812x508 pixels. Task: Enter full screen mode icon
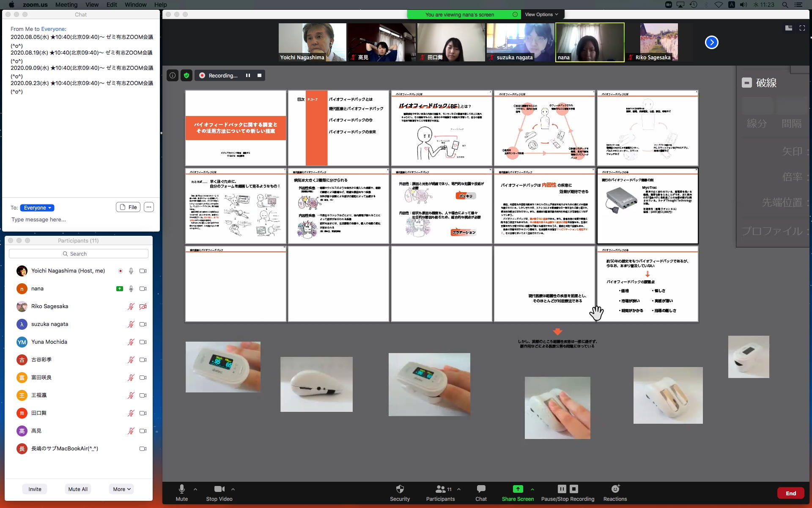point(802,28)
